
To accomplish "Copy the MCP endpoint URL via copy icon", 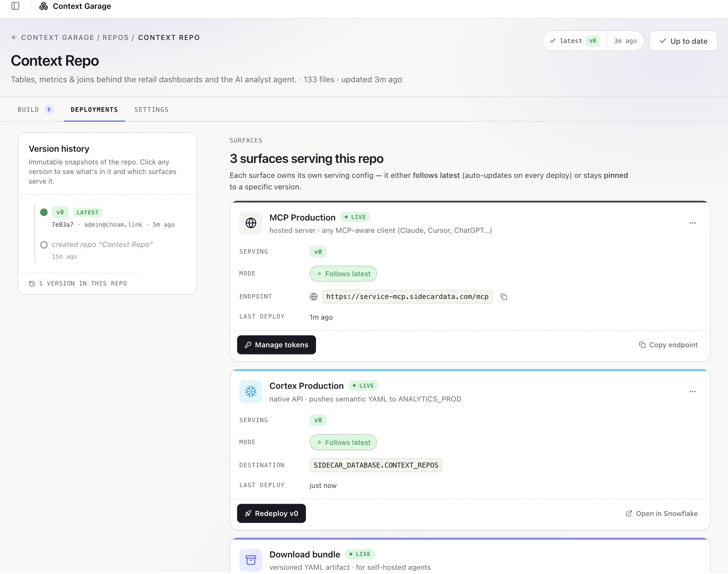I will pos(504,297).
